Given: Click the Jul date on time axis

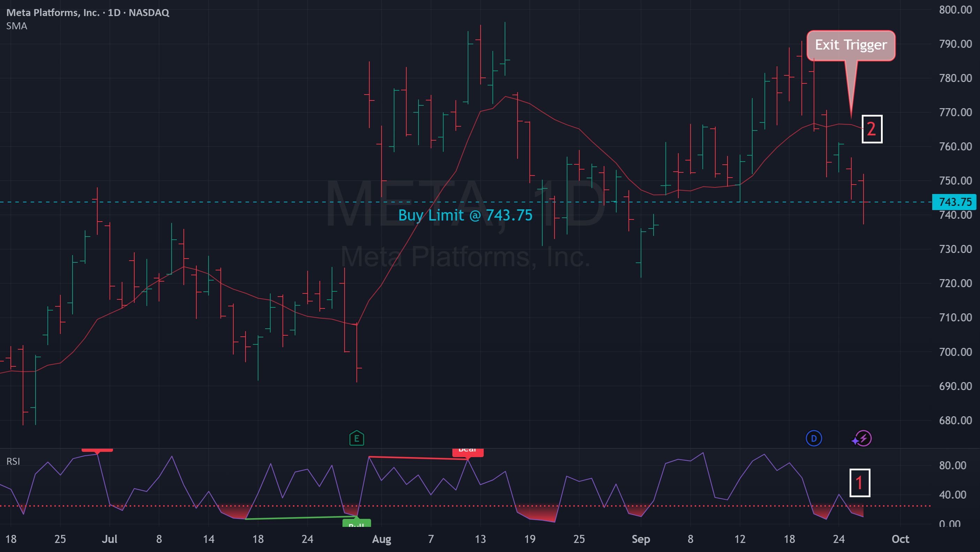Looking at the screenshot, I should [x=110, y=539].
